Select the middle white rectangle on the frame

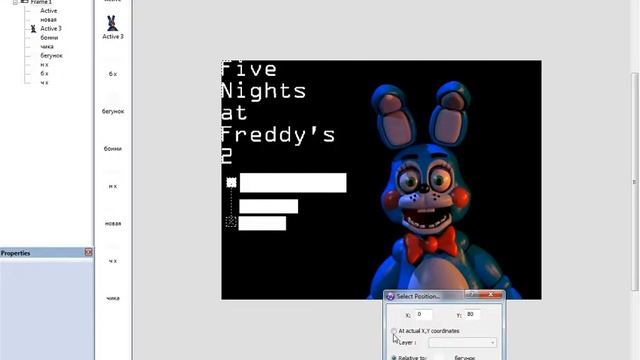pos(269,206)
